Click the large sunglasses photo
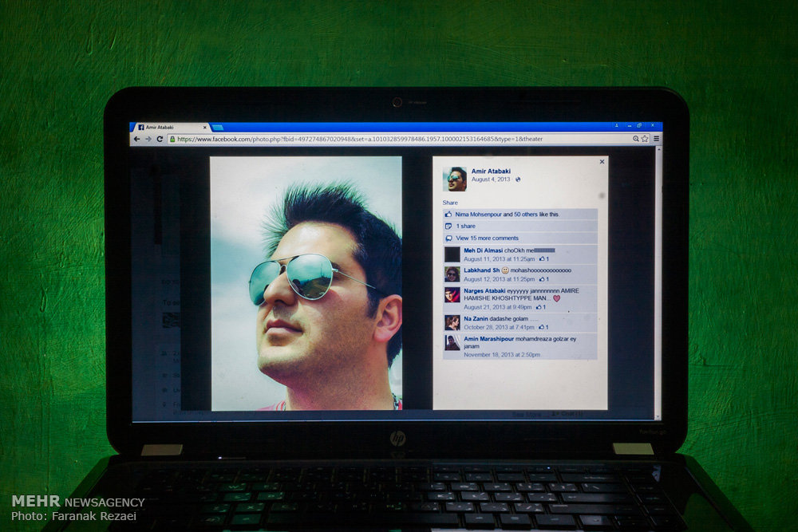The image size is (798, 532). (306, 283)
